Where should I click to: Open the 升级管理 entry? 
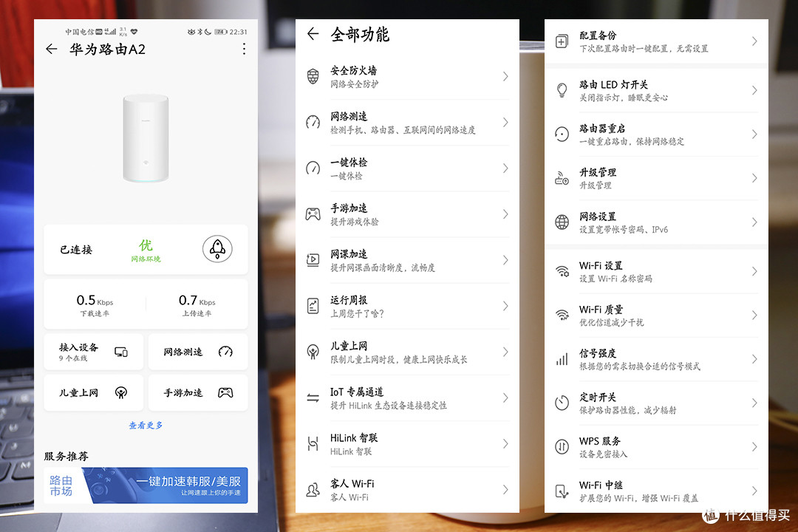657,178
